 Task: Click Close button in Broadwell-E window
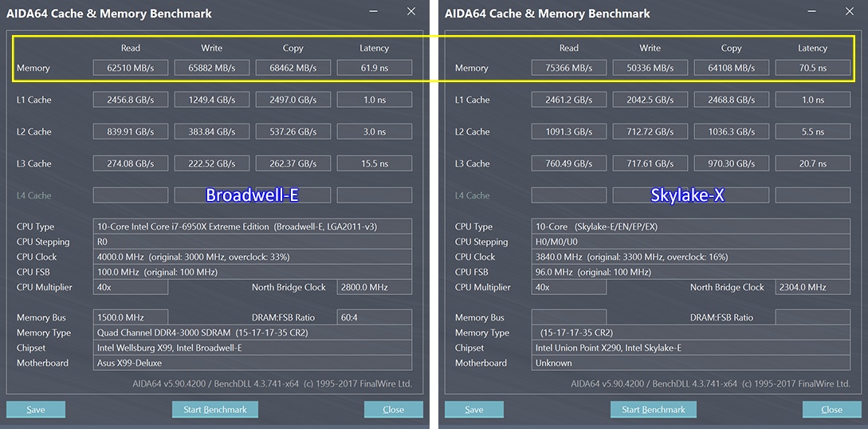coord(393,410)
